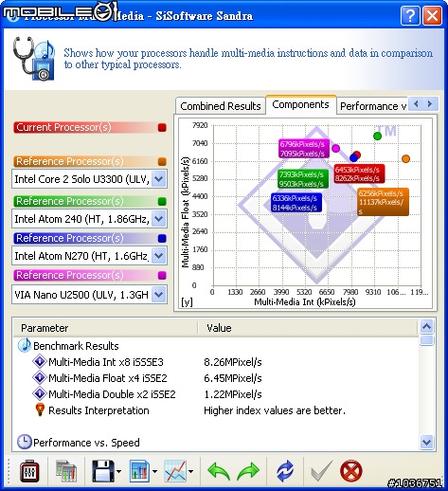The image size is (448, 491).
Task: Click the Current Processor(s) red label
Action: click(63, 127)
